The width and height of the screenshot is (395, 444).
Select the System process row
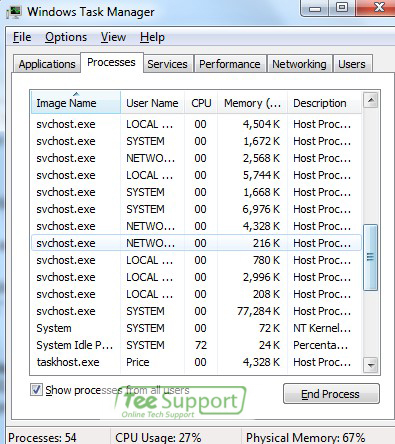tap(196, 328)
